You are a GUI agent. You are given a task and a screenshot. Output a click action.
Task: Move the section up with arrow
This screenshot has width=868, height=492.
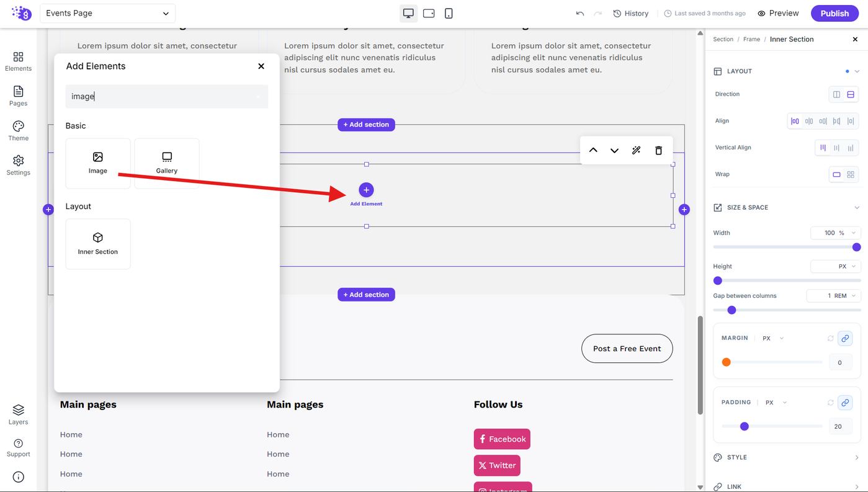point(593,150)
